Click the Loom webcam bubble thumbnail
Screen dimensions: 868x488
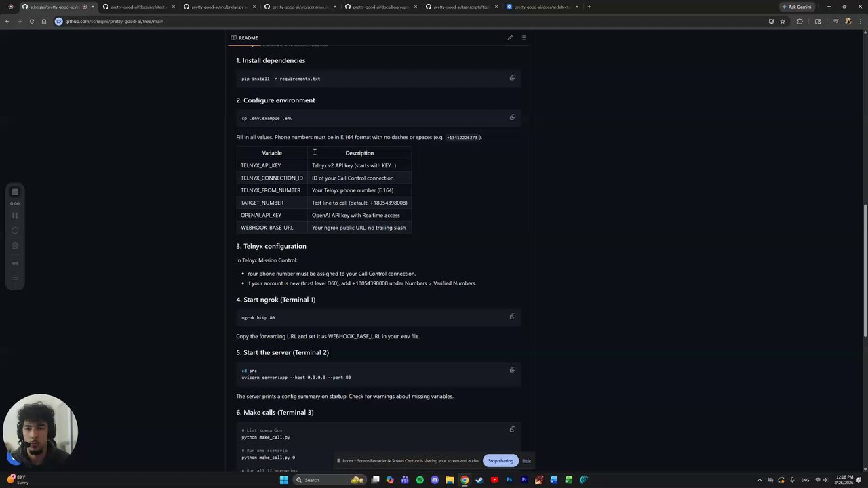click(40, 431)
